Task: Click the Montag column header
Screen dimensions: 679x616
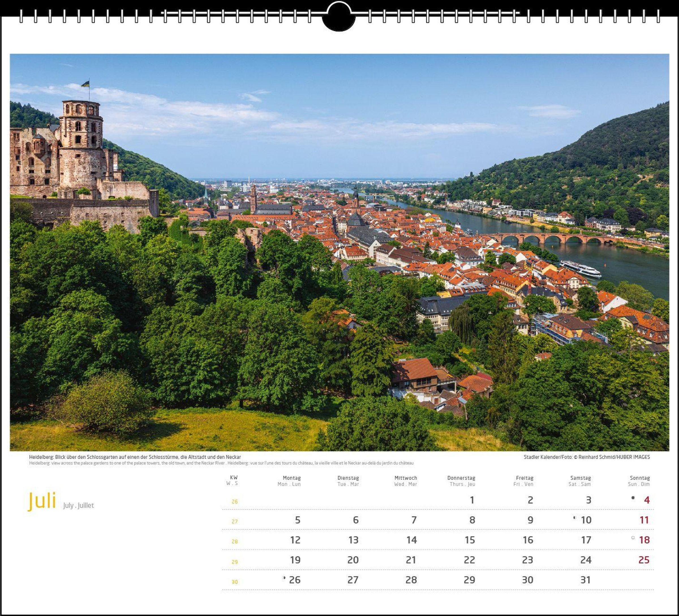Action: (x=292, y=478)
